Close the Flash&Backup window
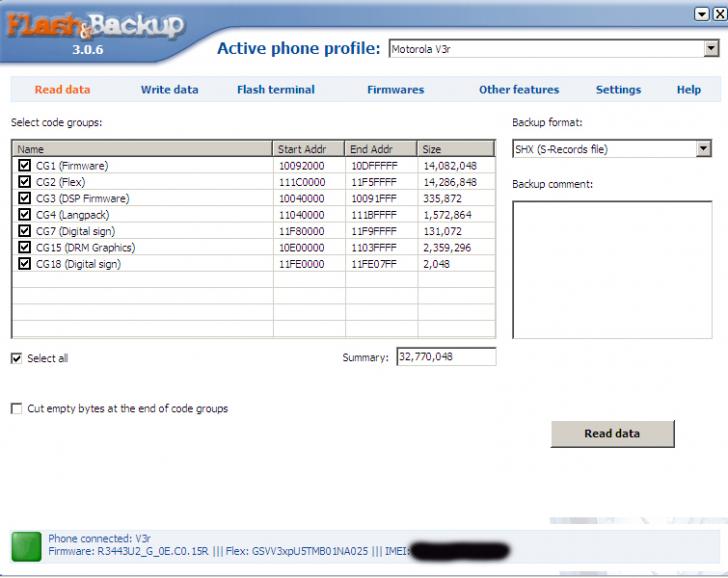This screenshot has height=578, width=728. pyautogui.click(x=720, y=14)
